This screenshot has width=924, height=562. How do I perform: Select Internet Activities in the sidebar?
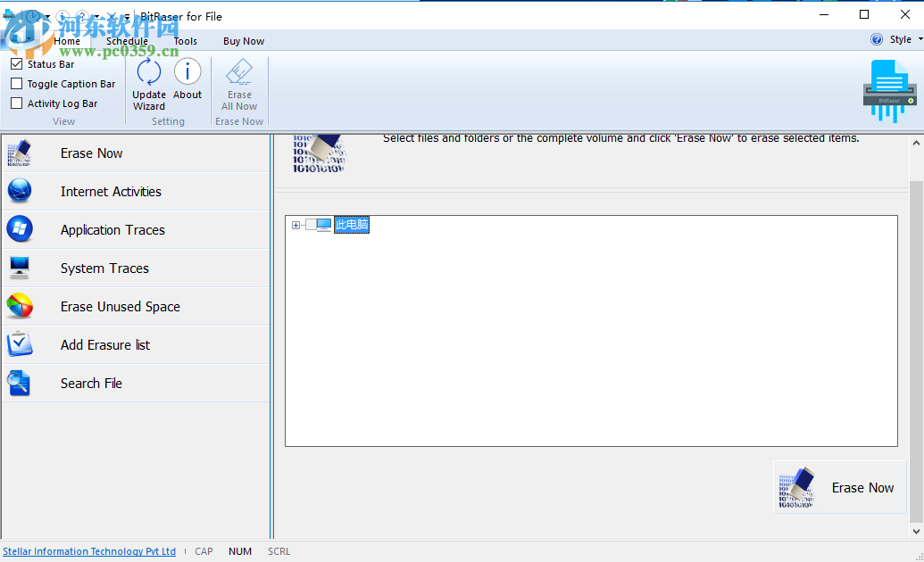click(x=110, y=191)
